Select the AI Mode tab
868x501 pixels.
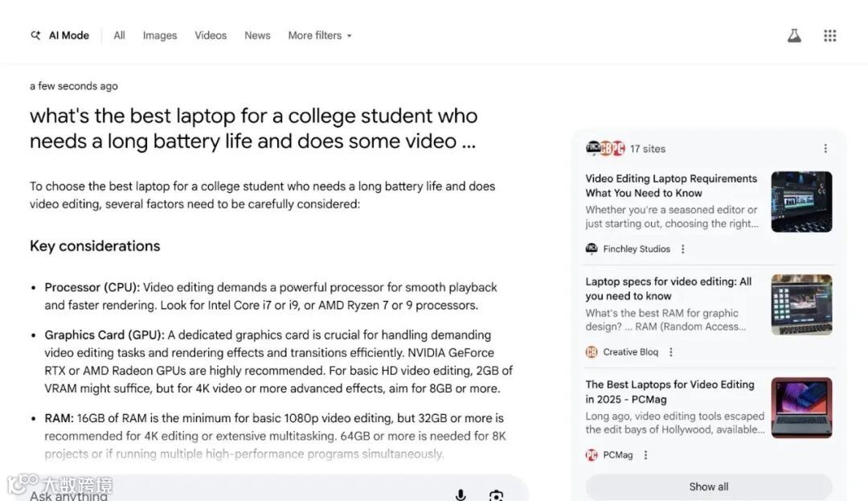click(x=60, y=35)
